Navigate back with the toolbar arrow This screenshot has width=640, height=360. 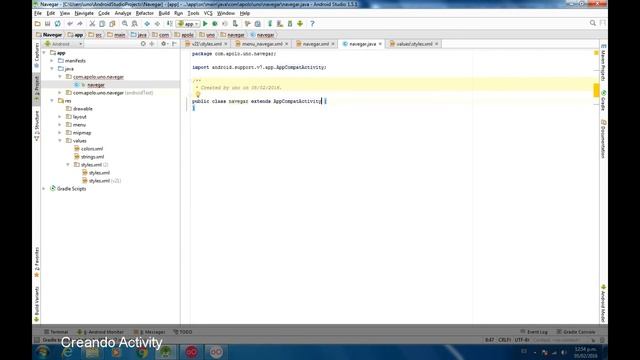(147, 24)
